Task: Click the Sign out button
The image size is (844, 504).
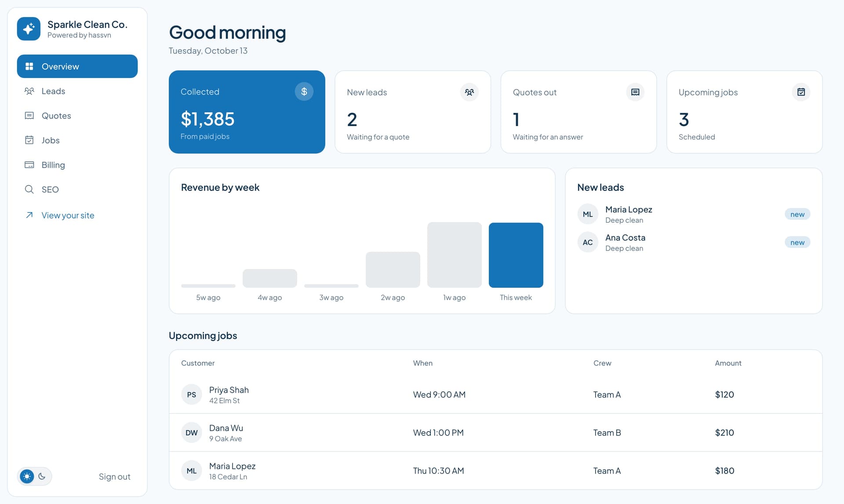Action: point(114,476)
